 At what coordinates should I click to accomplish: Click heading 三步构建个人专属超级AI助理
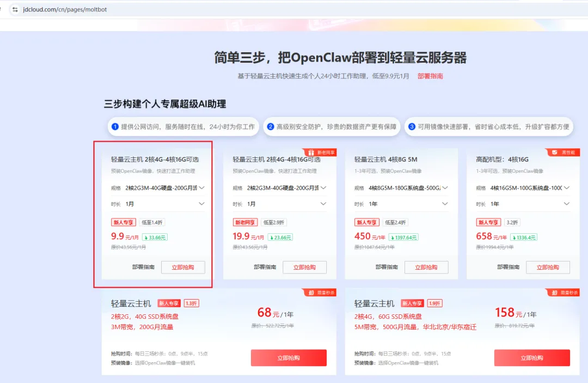point(165,104)
